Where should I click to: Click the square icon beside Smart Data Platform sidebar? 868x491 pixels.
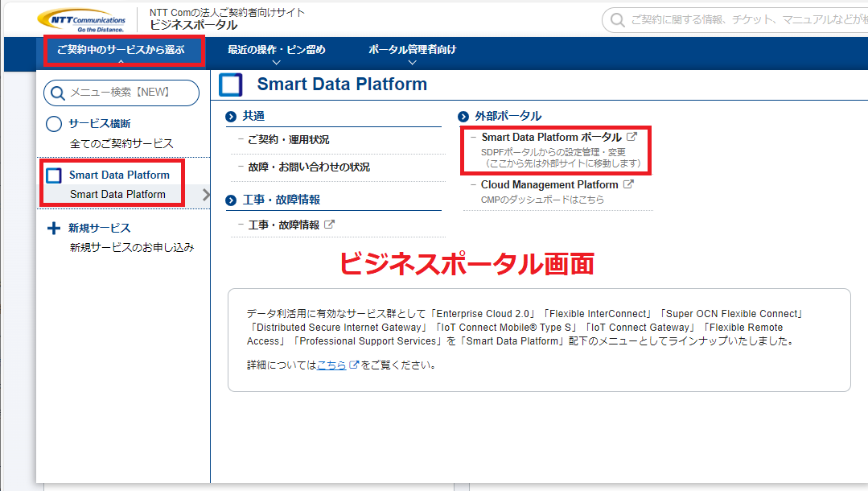tap(54, 175)
